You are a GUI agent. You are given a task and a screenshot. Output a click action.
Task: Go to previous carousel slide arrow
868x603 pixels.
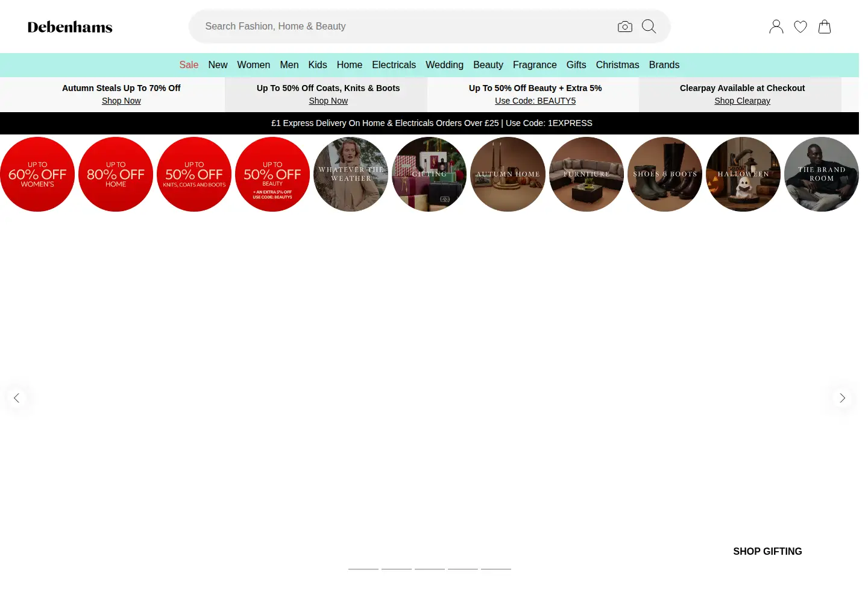click(17, 398)
